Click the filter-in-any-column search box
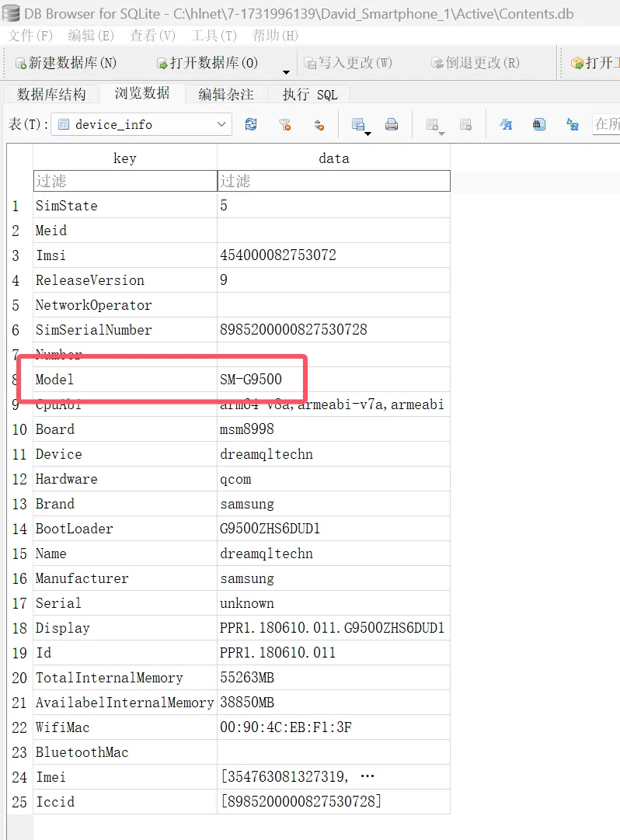Screen dimensions: 620x840 (606, 124)
